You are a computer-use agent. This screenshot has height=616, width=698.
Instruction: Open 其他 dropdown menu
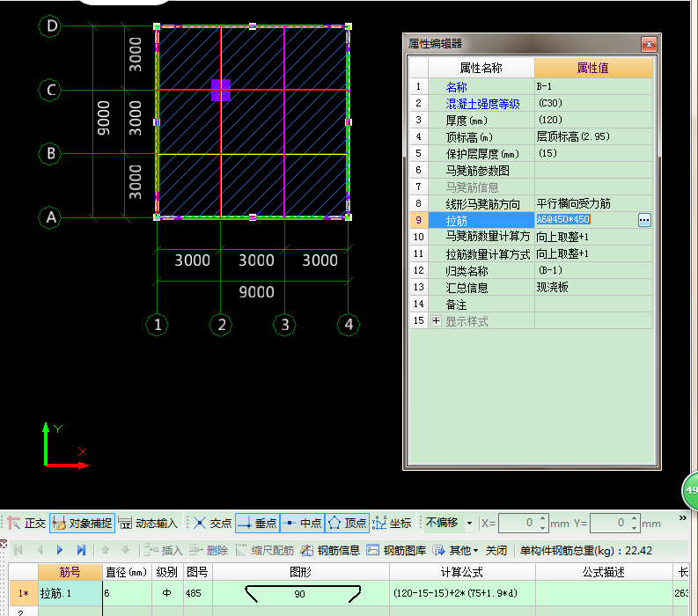point(456,551)
